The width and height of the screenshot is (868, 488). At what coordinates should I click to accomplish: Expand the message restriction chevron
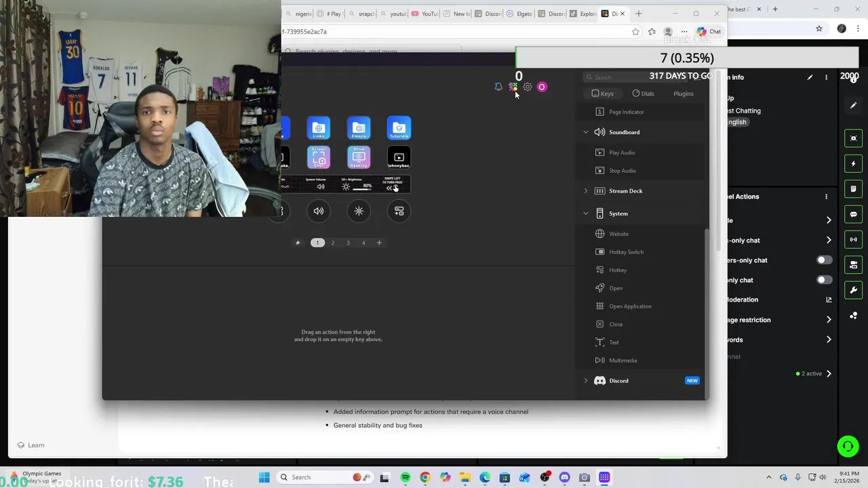(829, 320)
